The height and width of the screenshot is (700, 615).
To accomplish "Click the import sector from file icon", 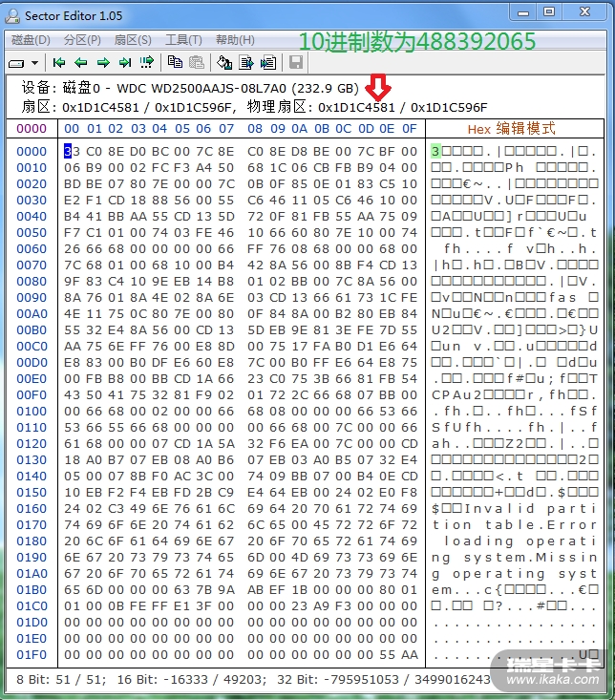I will coord(267,62).
